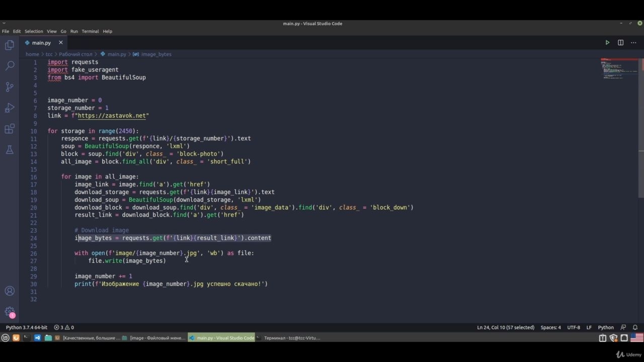Image resolution: width=644 pixels, height=362 pixels.
Task: Launch Firefox from the taskbar
Action: point(16,338)
